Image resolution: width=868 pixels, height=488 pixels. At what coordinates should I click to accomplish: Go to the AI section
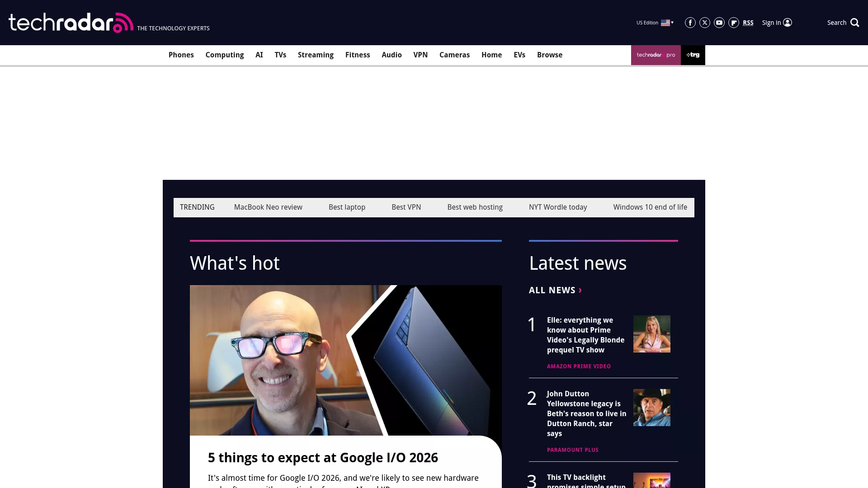point(259,55)
